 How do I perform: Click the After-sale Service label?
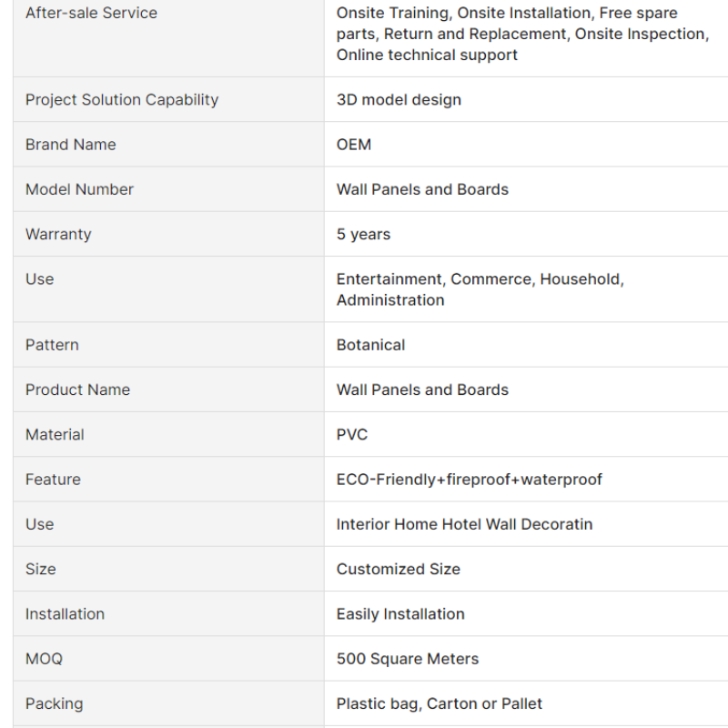(x=91, y=13)
